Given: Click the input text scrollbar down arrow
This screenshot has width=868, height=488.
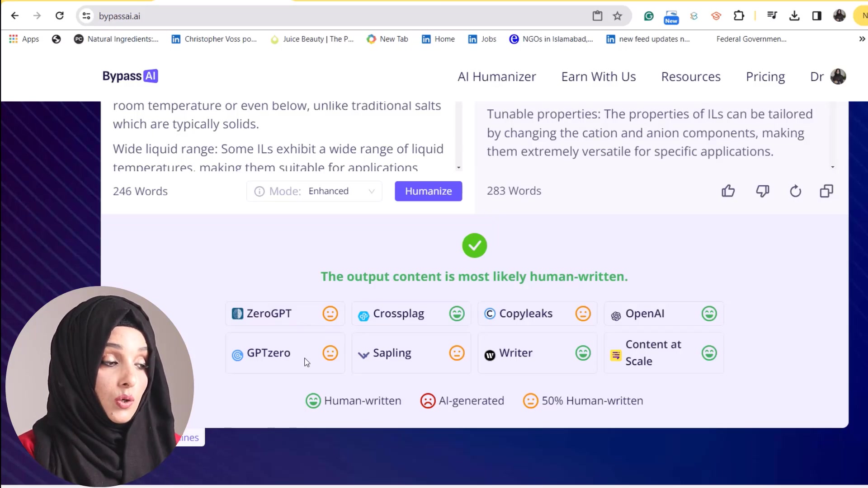Looking at the screenshot, I should (x=458, y=168).
